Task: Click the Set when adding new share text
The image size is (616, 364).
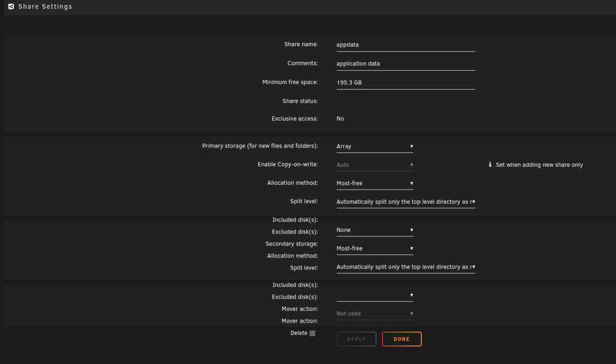Action: pos(540,165)
